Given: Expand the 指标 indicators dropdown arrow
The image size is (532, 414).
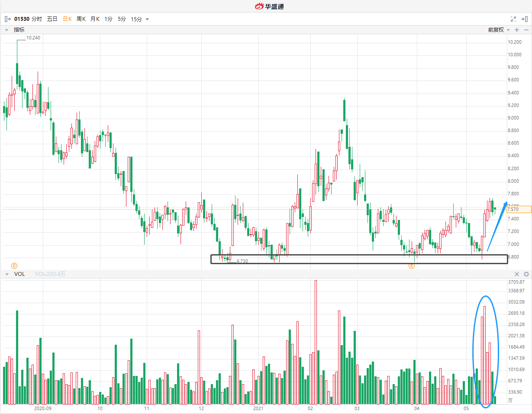Looking at the screenshot, I should 7,30.
